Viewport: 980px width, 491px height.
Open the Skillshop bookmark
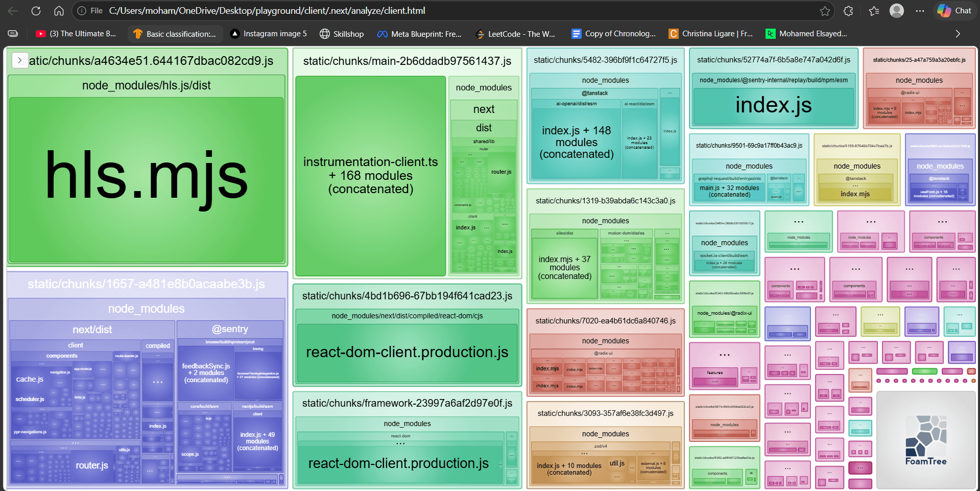click(x=342, y=34)
